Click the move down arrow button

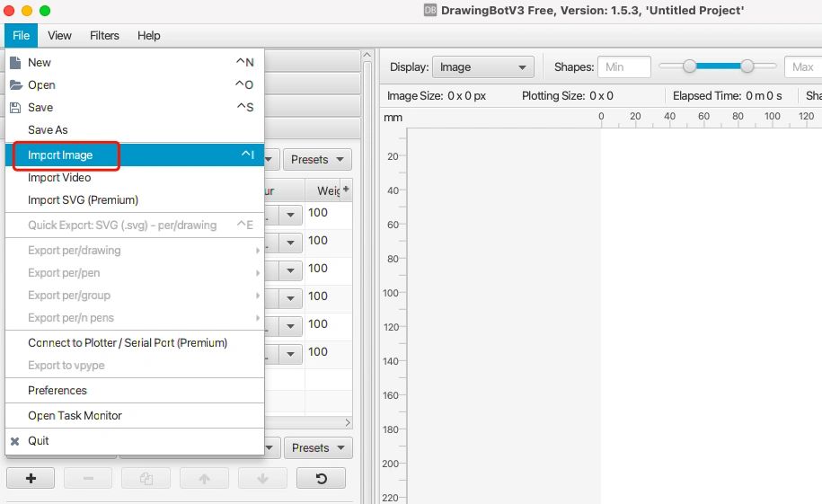[262, 479]
